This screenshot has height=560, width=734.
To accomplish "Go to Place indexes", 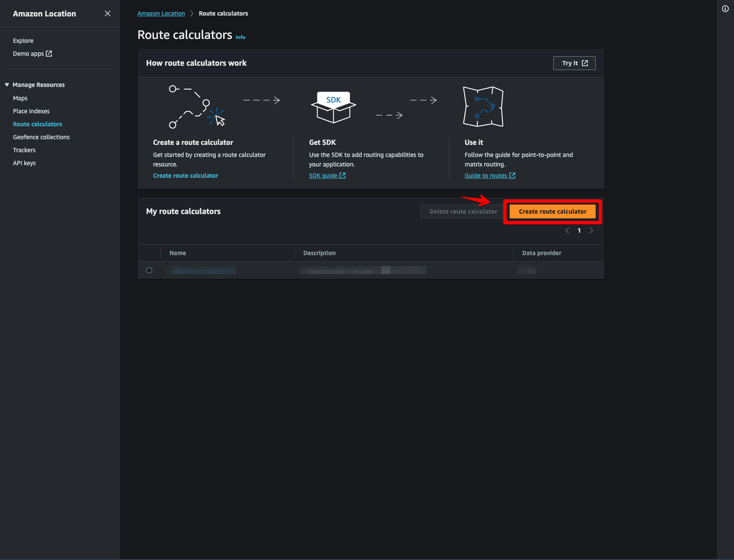I will click(31, 111).
